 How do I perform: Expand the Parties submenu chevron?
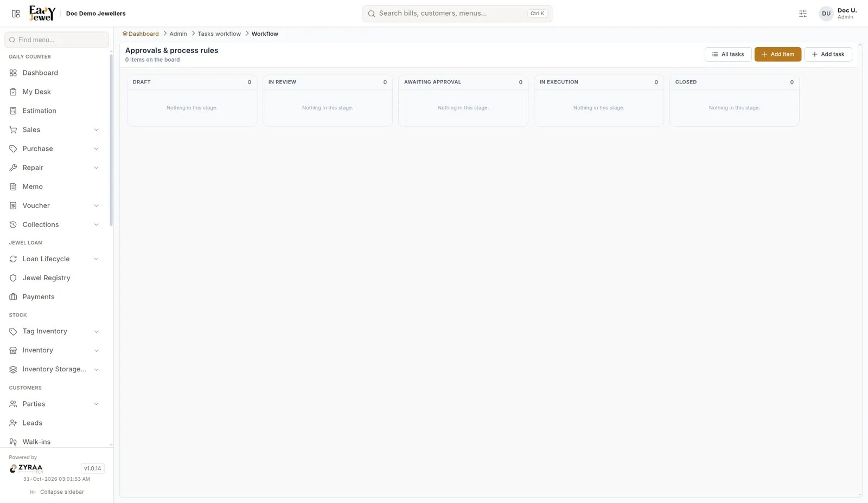(96, 404)
